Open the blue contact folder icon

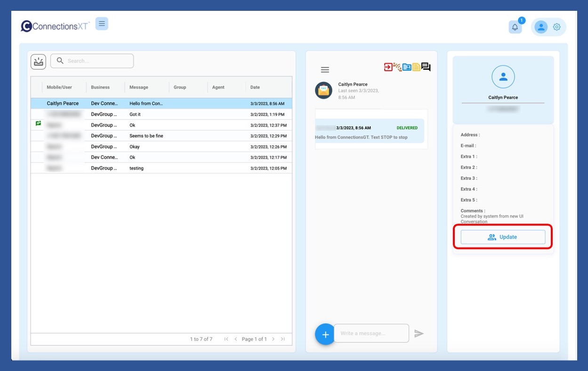point(407,67)
